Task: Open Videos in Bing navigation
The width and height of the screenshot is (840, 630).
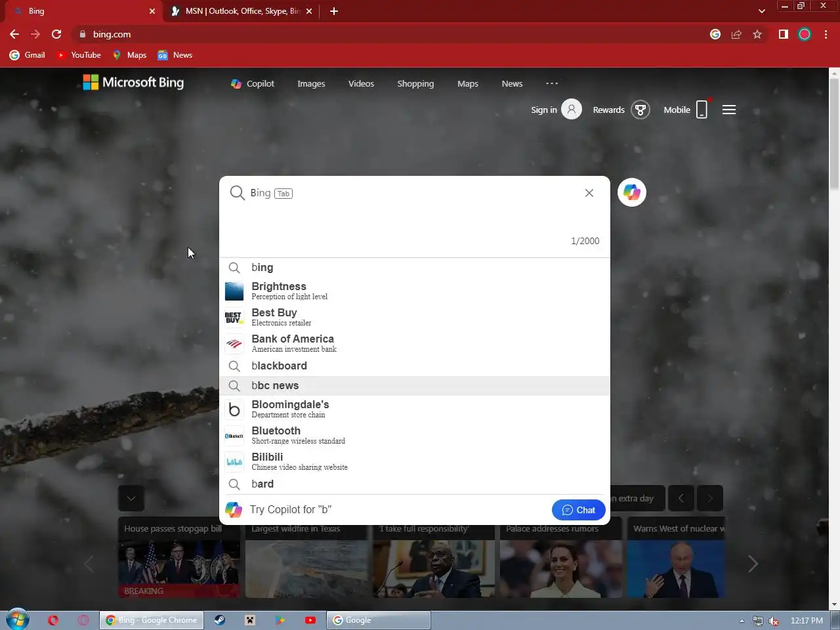Action: tap(361, 83)
